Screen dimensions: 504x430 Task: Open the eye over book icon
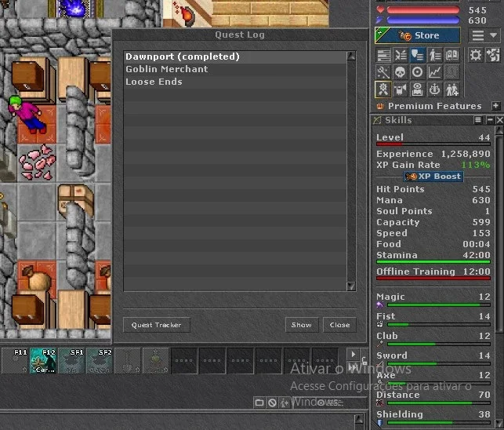coord(418,89)
